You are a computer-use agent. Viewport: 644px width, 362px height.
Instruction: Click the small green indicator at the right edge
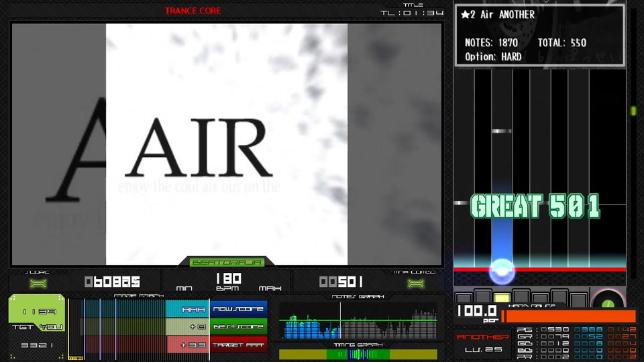pyautogui.click(x=633, y=111)
